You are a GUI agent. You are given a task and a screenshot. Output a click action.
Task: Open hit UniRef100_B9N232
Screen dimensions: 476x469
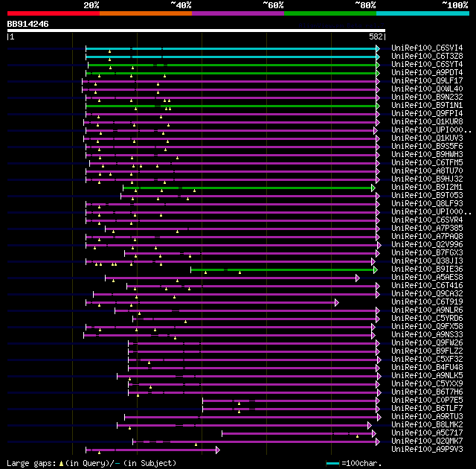(427, 98)
